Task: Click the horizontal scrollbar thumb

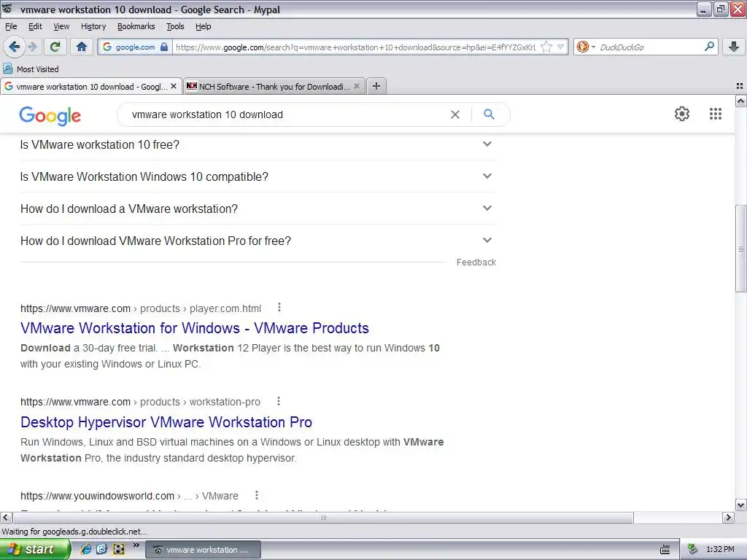Action: click(x=323, y=517)
